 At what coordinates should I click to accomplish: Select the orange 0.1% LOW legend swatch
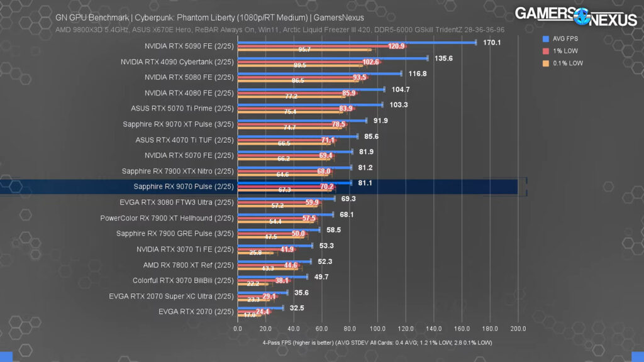click(545, 63)
